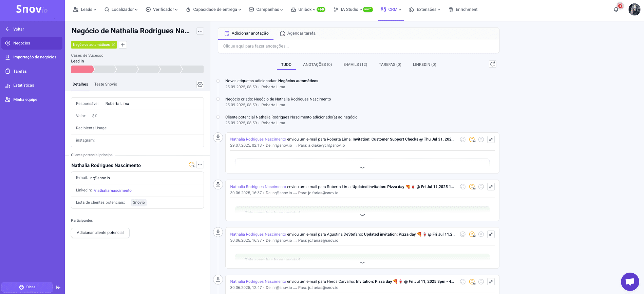
Task: Open the user profile avatar
Action: [634, 10]
